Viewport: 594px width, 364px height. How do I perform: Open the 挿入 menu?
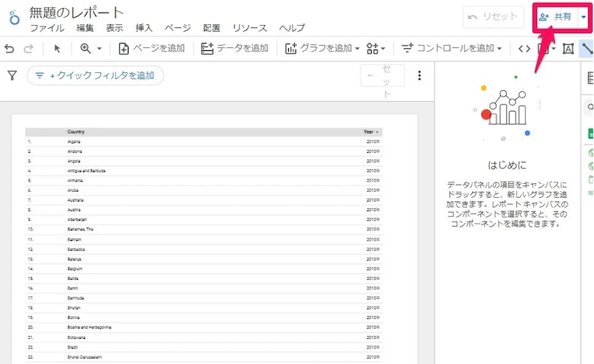144,28
